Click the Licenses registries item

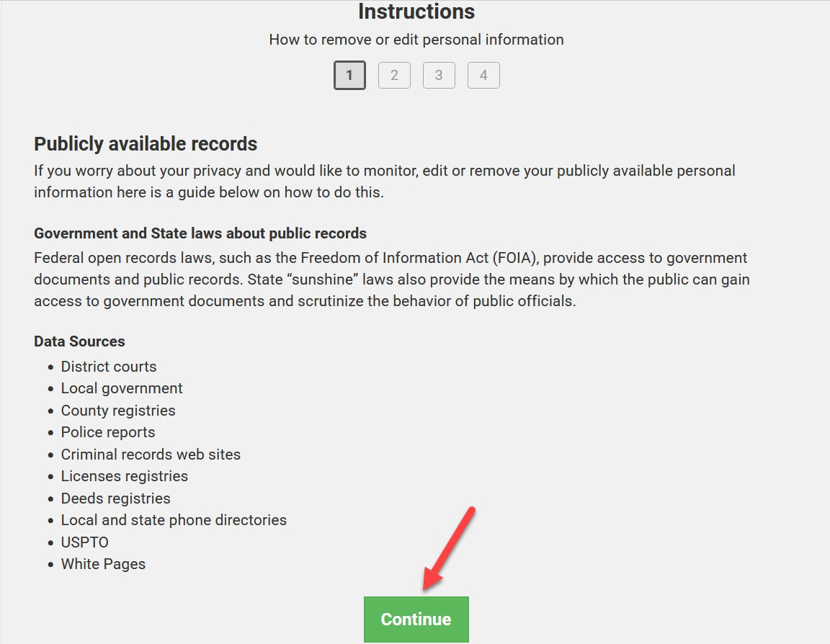click(x=125, y=476)
